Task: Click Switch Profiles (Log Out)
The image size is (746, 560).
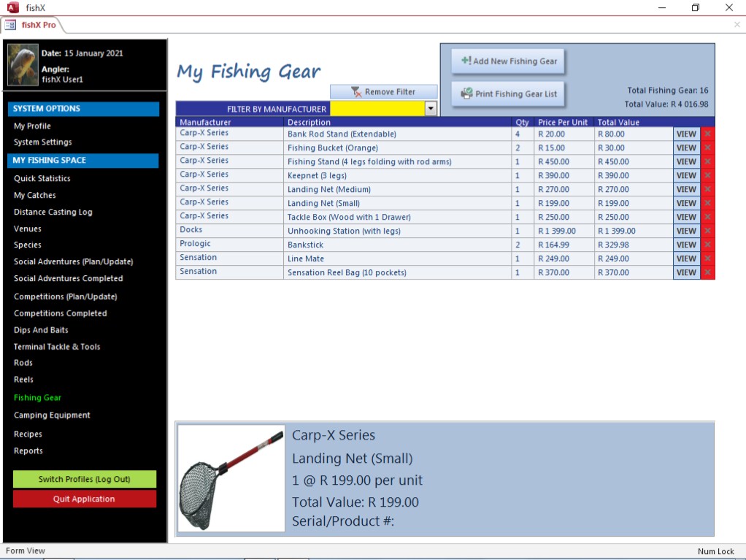Action: pyautogui.click(x=85, y=479)
